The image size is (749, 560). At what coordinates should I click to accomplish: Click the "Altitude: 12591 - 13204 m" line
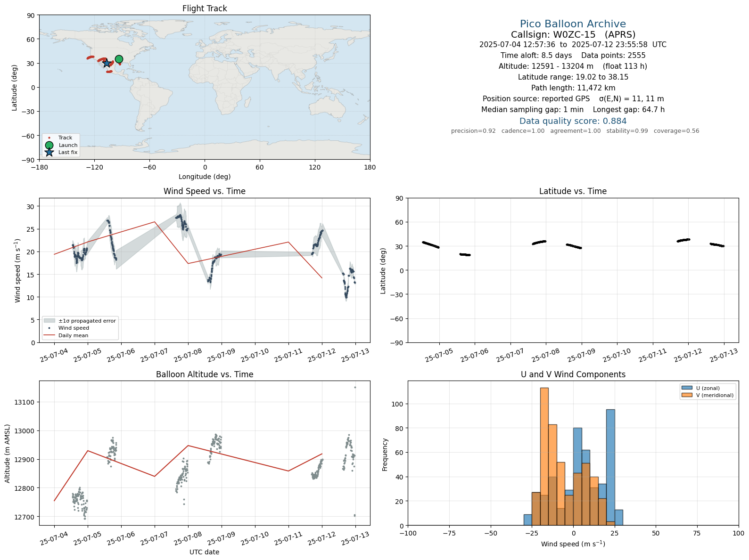(x=573, y=66)
